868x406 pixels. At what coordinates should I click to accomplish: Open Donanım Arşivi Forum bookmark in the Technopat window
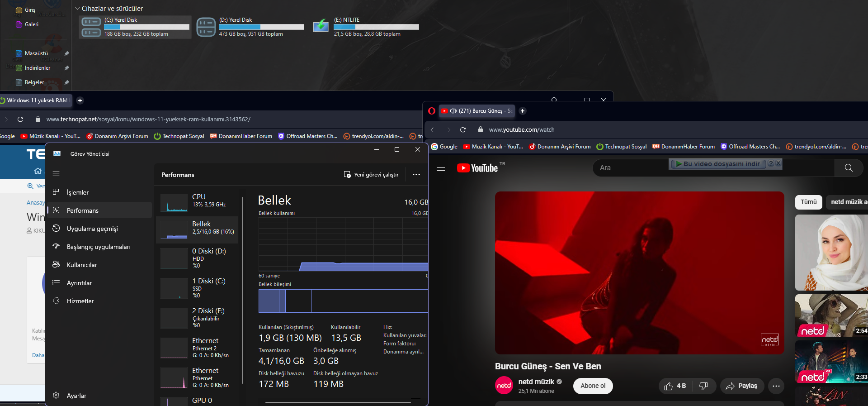tap(117, 136)
